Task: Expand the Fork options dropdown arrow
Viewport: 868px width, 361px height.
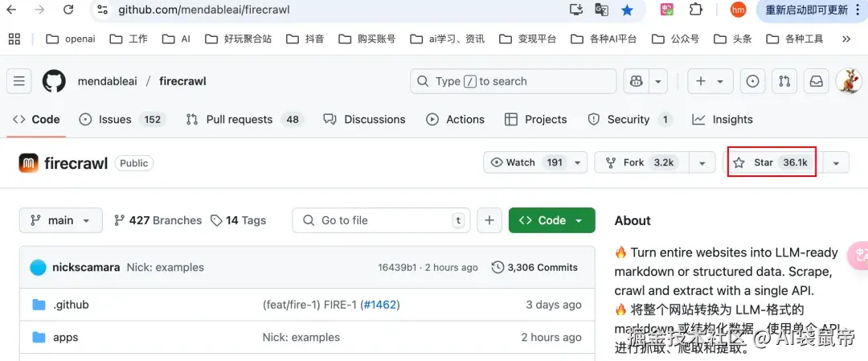Action: (702, 162)
